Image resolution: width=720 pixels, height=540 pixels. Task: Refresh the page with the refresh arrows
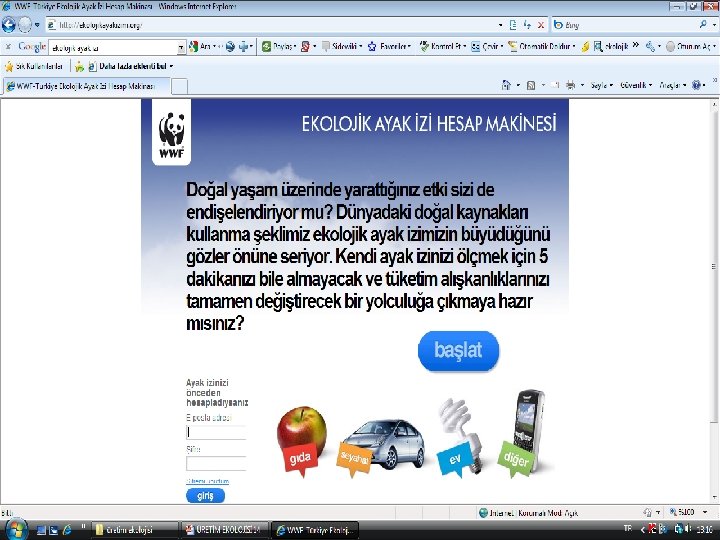(527, 25)
